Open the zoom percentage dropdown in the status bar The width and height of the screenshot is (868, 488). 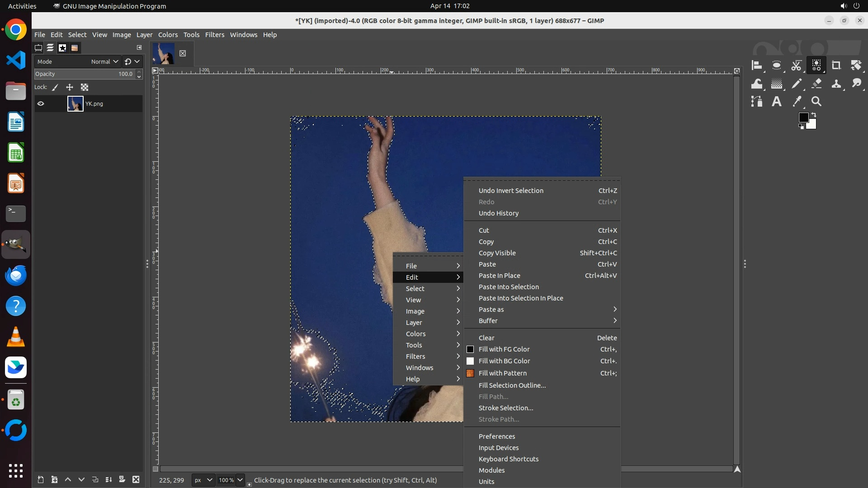[240, 480]
